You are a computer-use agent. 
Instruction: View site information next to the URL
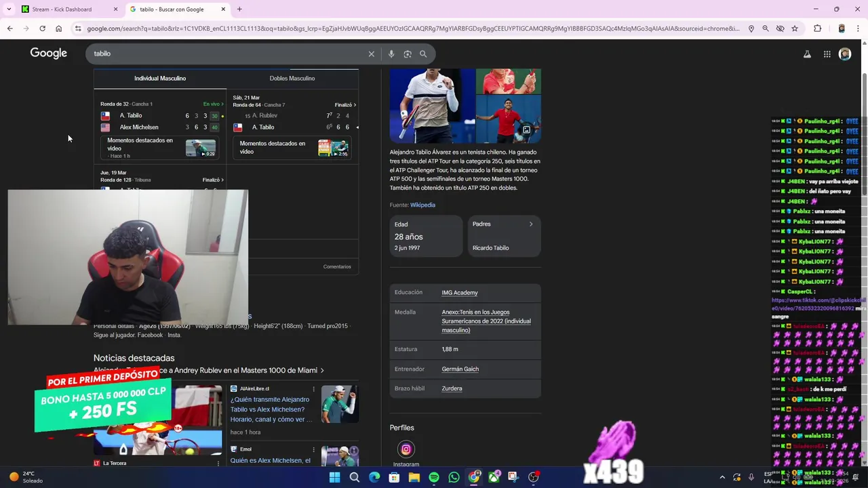pos(78,28)
